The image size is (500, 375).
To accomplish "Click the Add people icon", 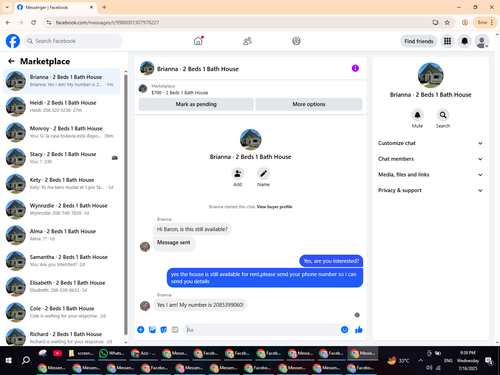I will pos(238,174).
